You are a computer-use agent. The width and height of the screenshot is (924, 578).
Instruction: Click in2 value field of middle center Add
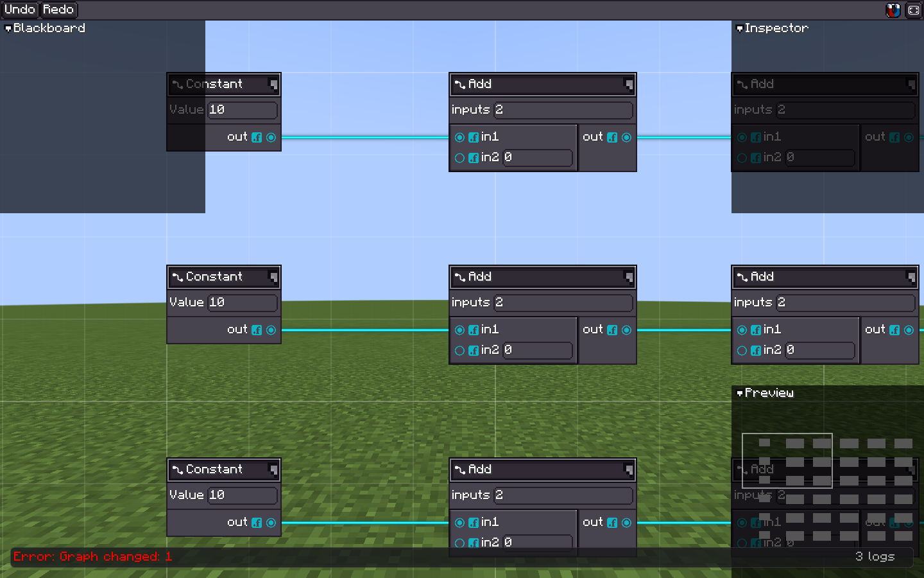[537, 351]
